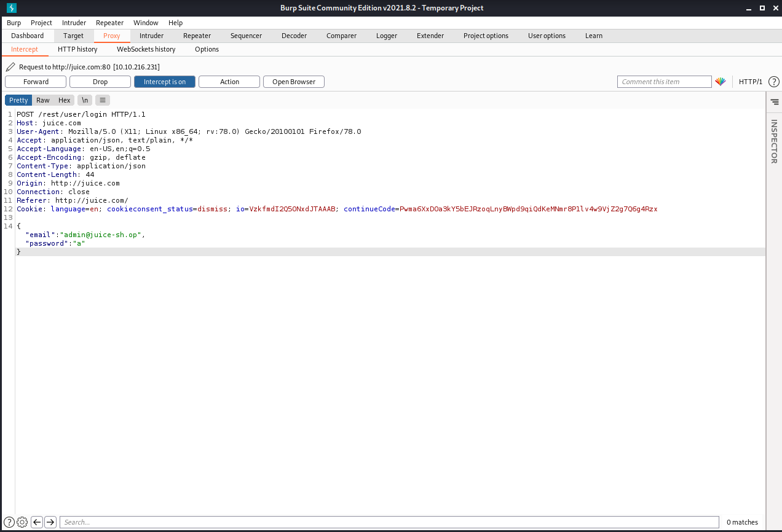This screenshot has height=532, width=782.
Task: Click the Accept-Language header line
Action: pos(84,149)
